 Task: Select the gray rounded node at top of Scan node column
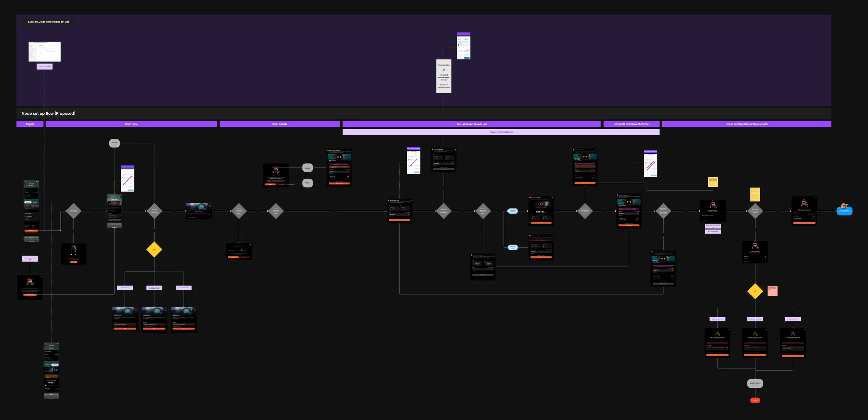click(115, 143)
